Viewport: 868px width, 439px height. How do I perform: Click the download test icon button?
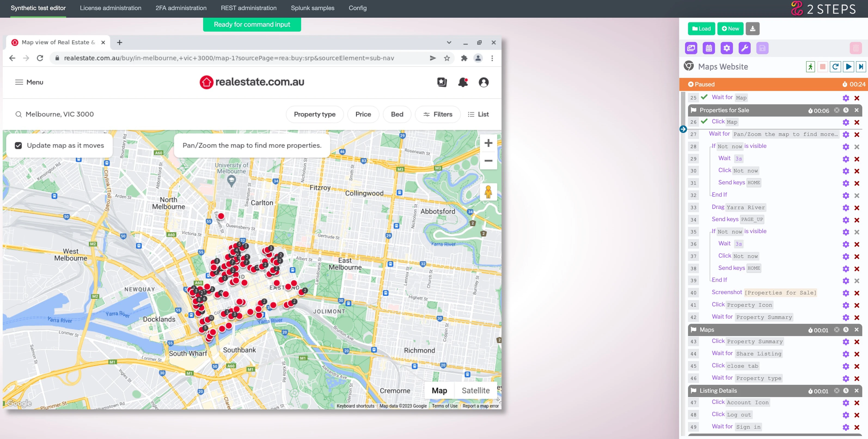(753, 29)
